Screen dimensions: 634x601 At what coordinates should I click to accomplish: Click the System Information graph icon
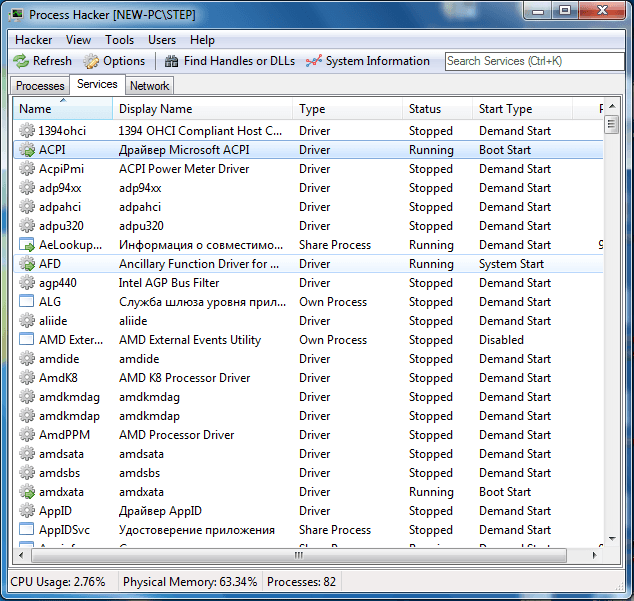314,61
